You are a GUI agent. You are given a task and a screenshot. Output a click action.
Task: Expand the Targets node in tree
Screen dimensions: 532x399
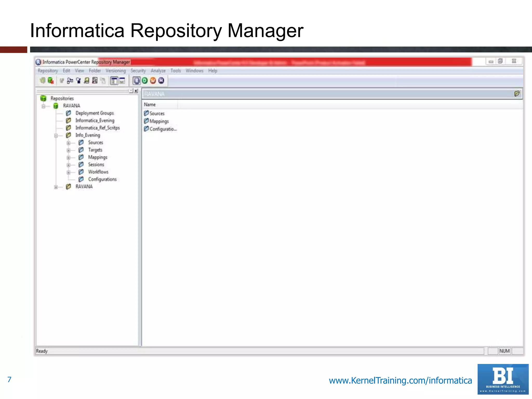68,150
